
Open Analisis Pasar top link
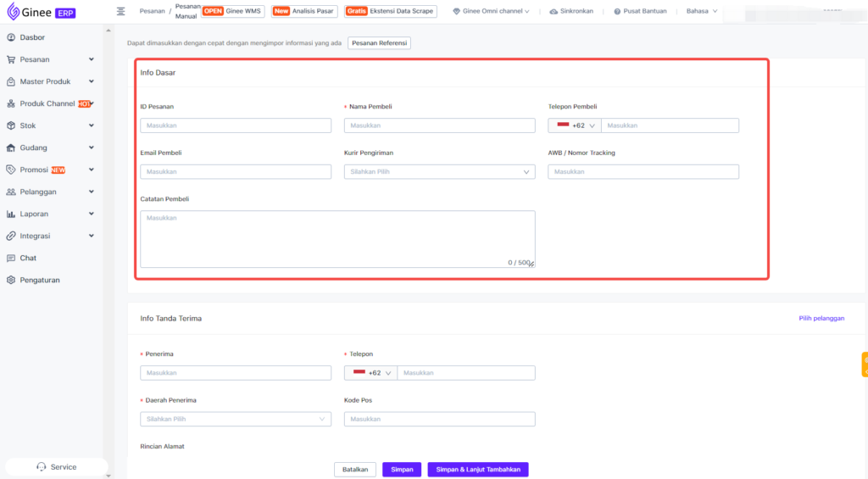tap(304, 11)
